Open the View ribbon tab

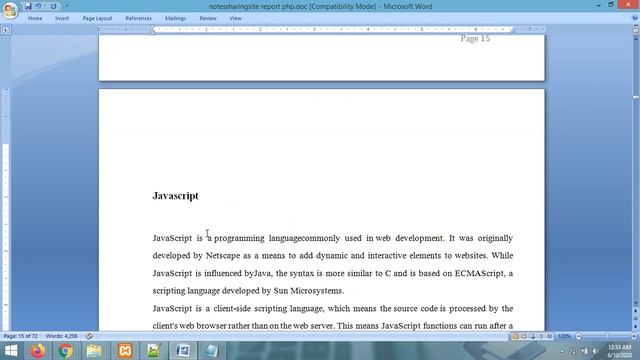(235, 18)
